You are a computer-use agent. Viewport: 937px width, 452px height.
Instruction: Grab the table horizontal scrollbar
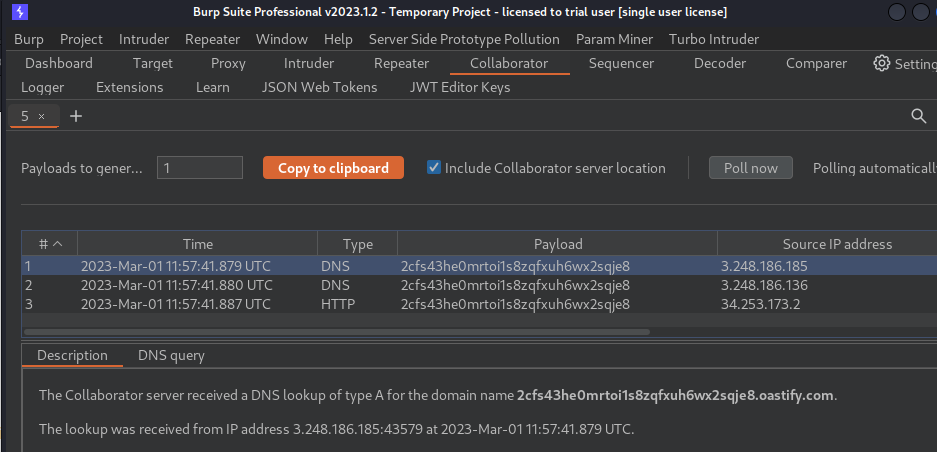[336, 331]
